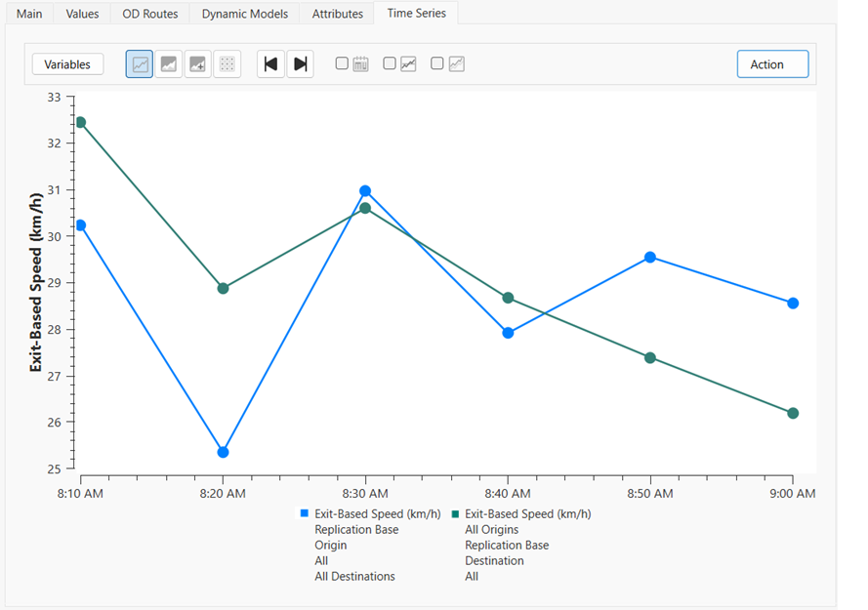The height and width of the screenshot is (610, 868).
Task: Toggle the last checkbox beside gray chart icon
Action: click(x=437, y=63)
